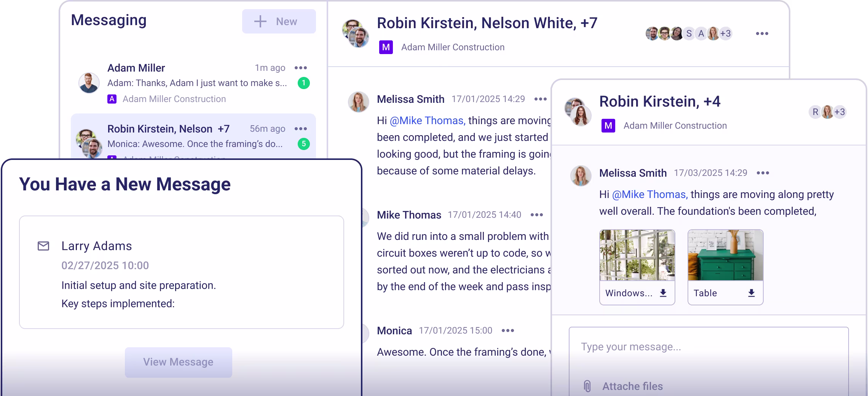Open the group avatar in main chat header

tap(356, 34)
